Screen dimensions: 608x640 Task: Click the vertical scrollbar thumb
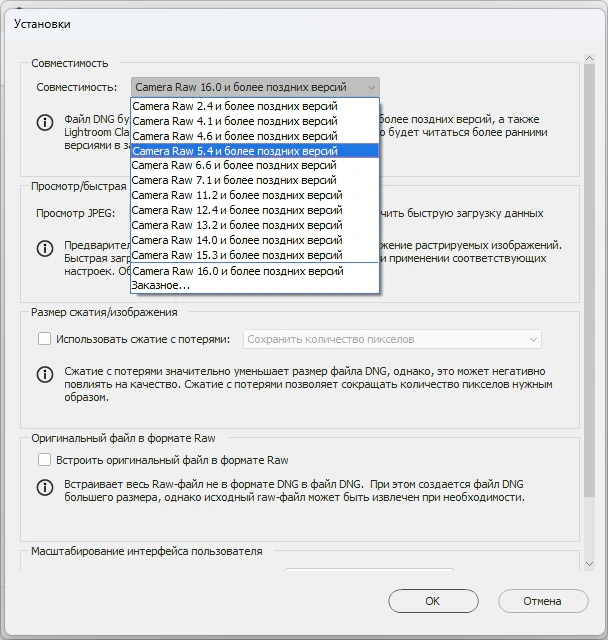(589, 280)
